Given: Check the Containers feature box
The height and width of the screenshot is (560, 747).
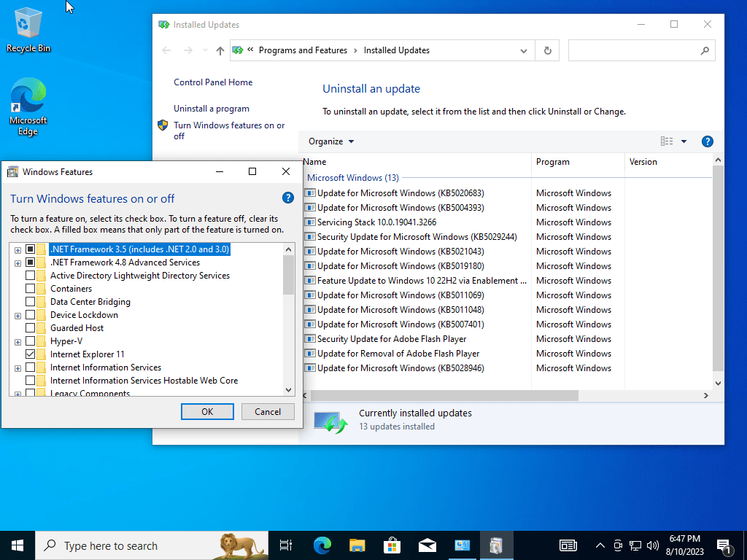Looking at the screenshot, I should [x=30, y=289].
